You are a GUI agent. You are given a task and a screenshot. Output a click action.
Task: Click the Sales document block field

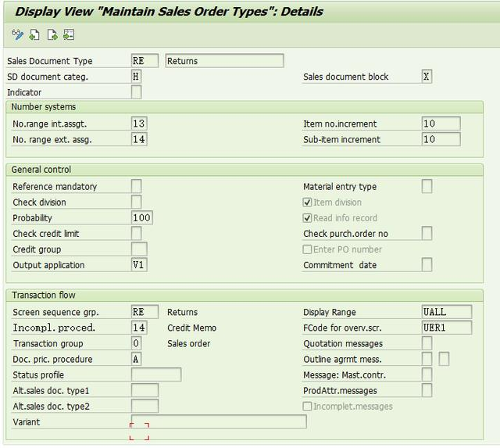point(427,77)
